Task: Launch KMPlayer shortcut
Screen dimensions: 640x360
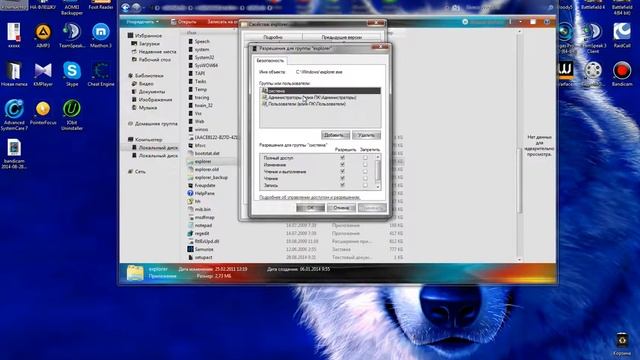Action: coord(43,74)
